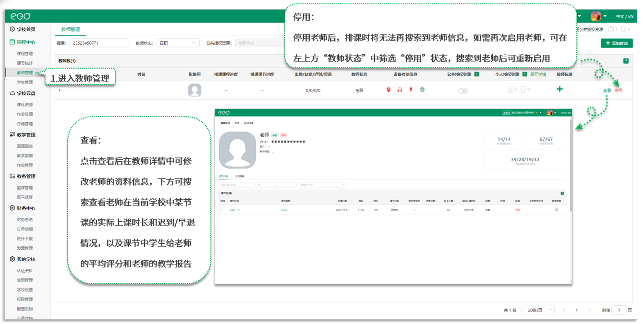Viewport: 644px width, 324px height.
Task: Open 监课管理 in the sidebar
Action: [x=25, y=188]
